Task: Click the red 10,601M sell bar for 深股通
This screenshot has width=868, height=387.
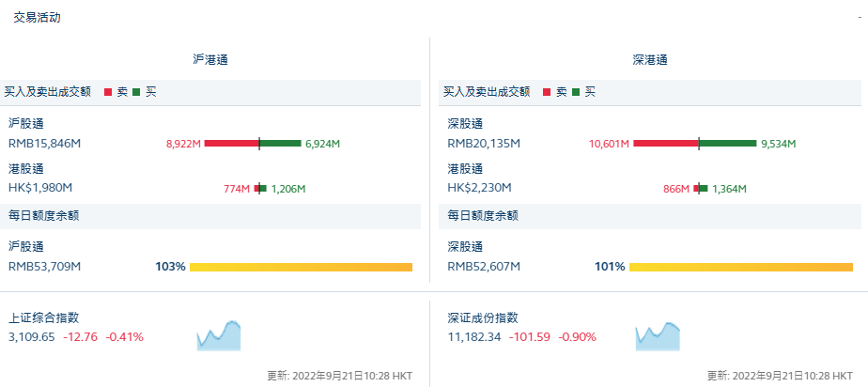Action: [x=665, y=144]
